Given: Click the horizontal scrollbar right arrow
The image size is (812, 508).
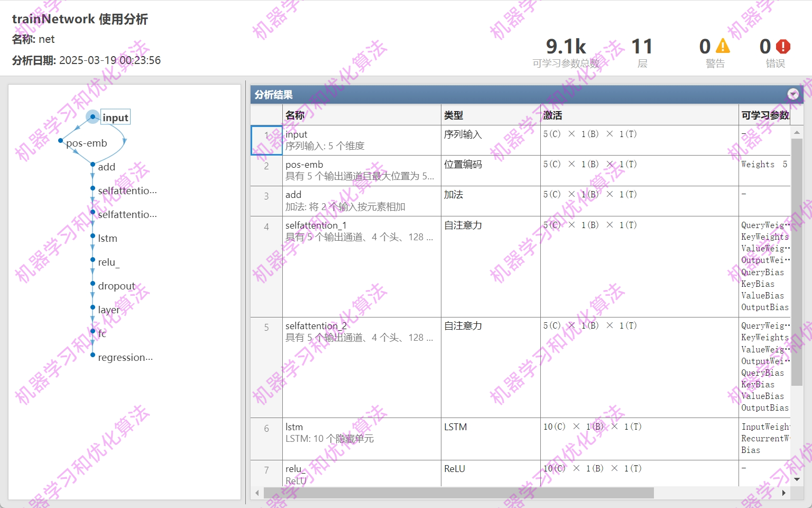Looking at the screenshot, I should [x=784, y=493].
